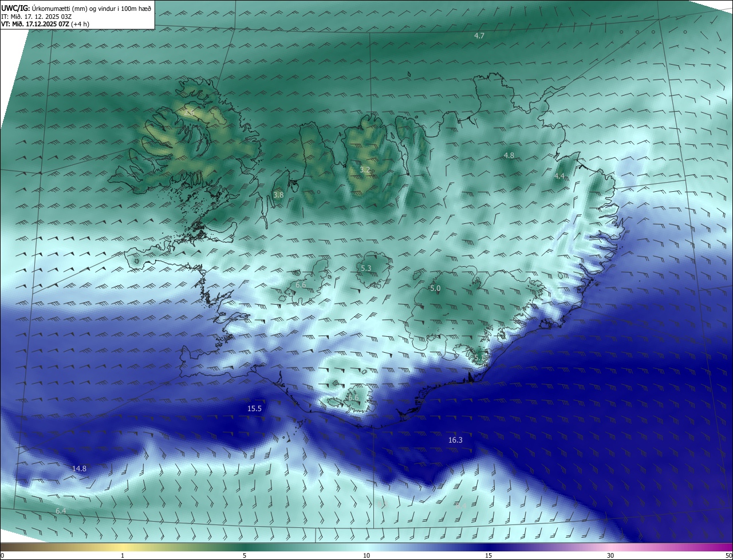Click the 5.3 value label
The height and width of the screenshot is (560, 733).
point(366,268)
